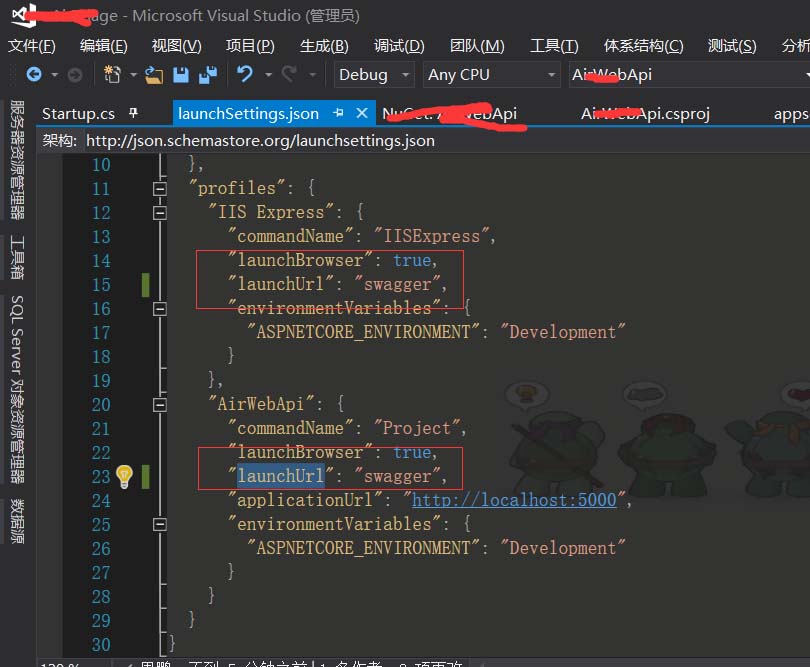This screenshot has height=667, width=810.
Task: Open the 工具(T) menu
Action: pyautogui.click(x=554, y=46)
